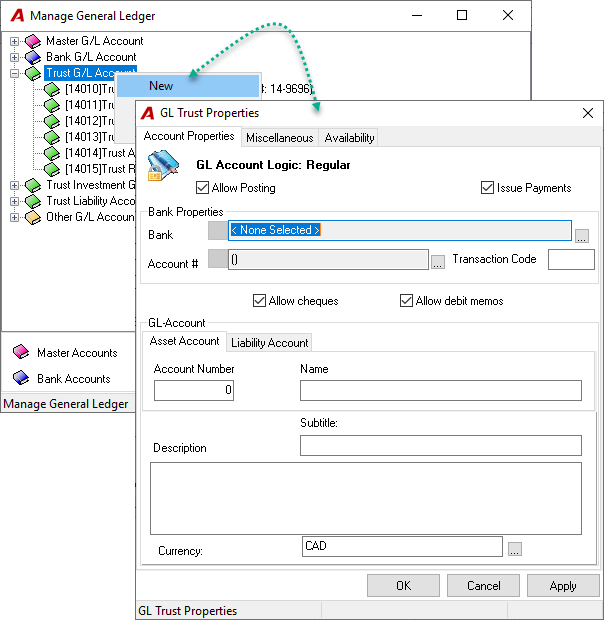Expand the Master G/L Account tree node
Image resolution: width=604 pixels, height=620 pixels.
point(14,41)
